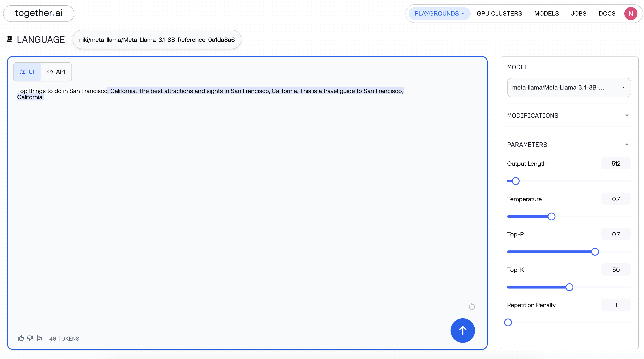This screenshot has width=644, height=359.
Task: Open the Jobs page
Action: 578,14
